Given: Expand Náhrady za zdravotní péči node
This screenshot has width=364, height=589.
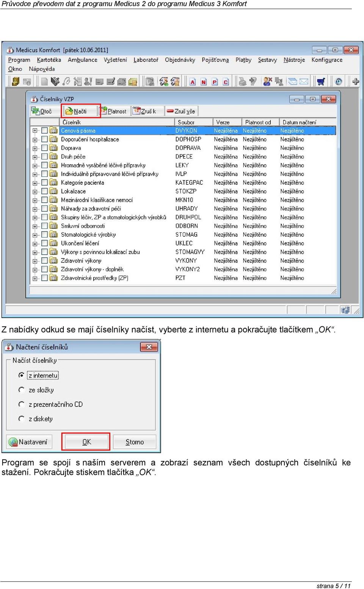Looking at the screenshot, I should tap(35, 209).
